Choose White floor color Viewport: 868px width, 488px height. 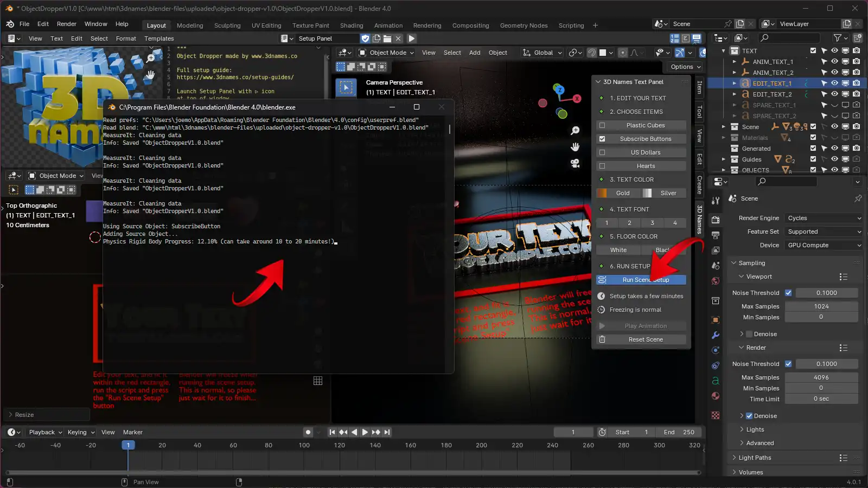point(618,250)
